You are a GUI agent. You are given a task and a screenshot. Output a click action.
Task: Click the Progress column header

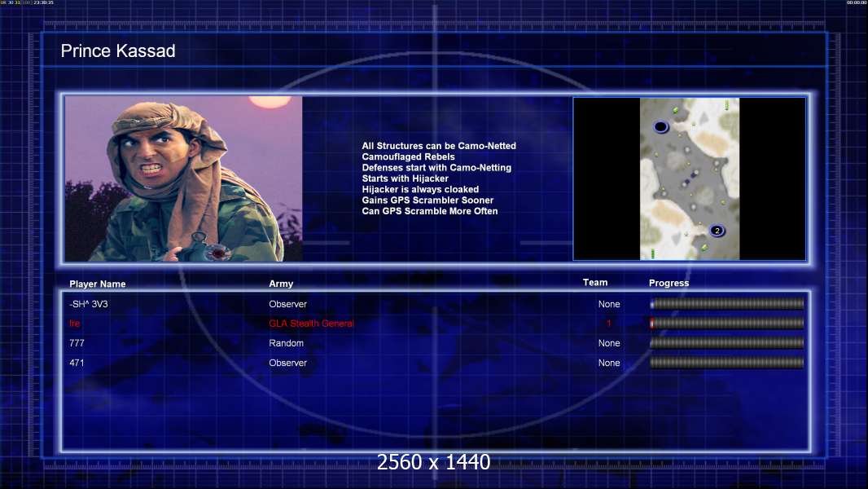[x=669, y=284]
